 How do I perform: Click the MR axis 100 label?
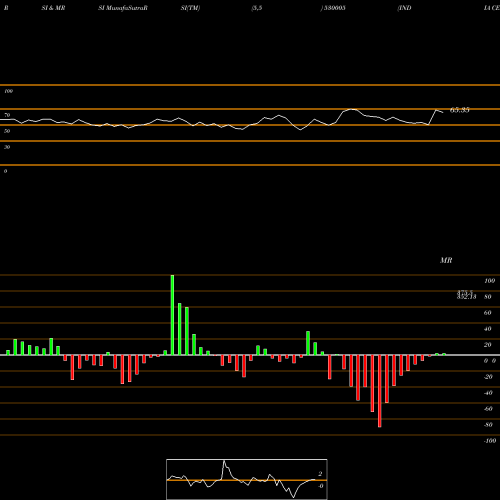tap(489, 281)
